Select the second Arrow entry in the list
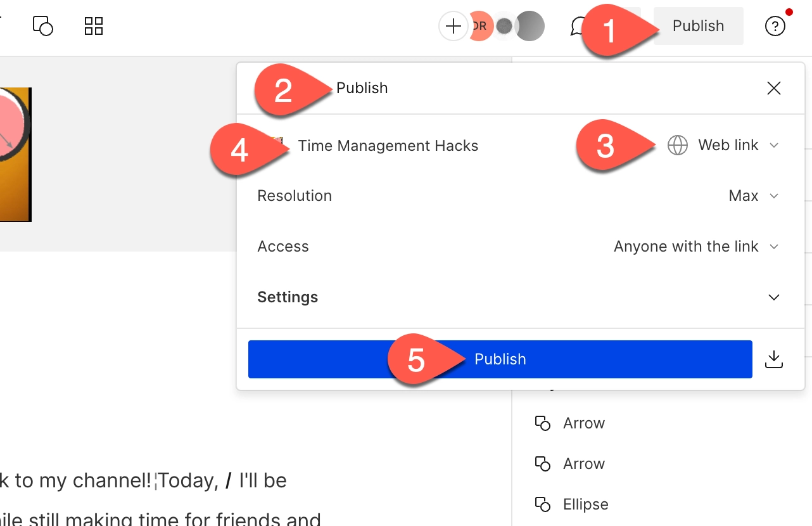The width and height of the screenshot is (812, 526). [x=583, y=463]
